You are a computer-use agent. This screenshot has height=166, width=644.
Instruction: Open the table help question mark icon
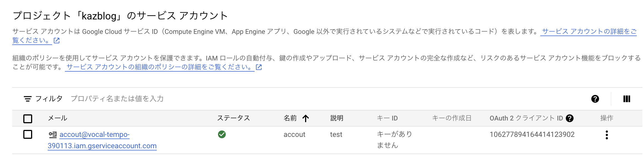point(595,99)
